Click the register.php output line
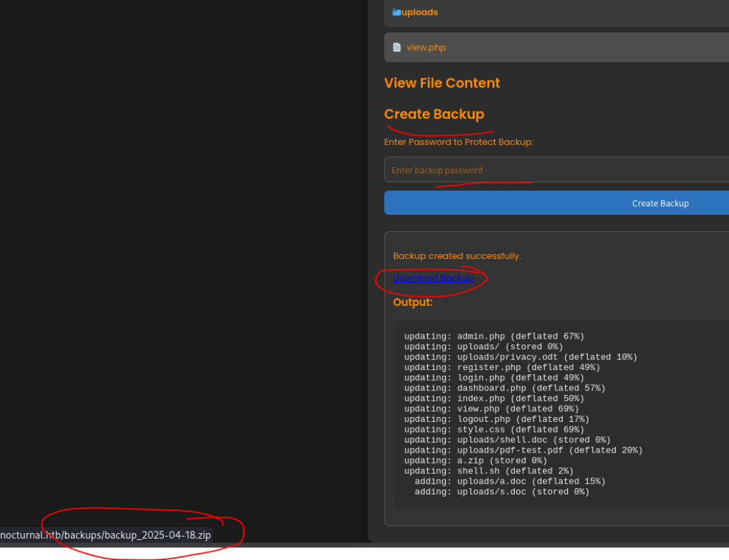 (502, 367)
